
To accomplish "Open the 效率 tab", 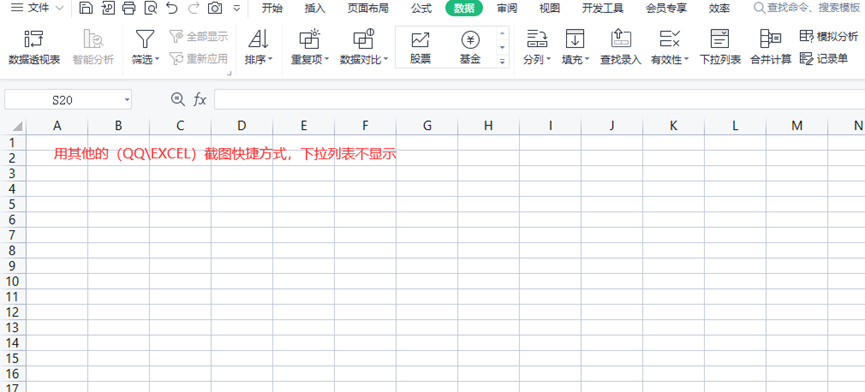I will point(719,8).
